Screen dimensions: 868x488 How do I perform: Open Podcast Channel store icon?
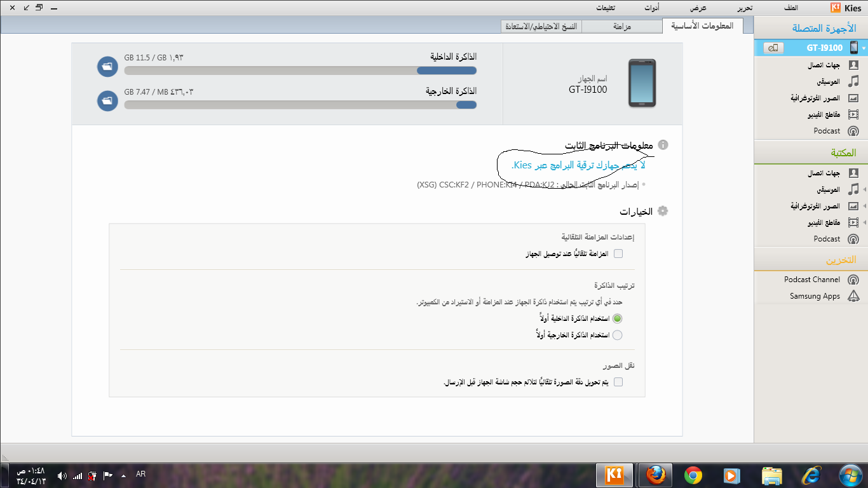[853, 280]
